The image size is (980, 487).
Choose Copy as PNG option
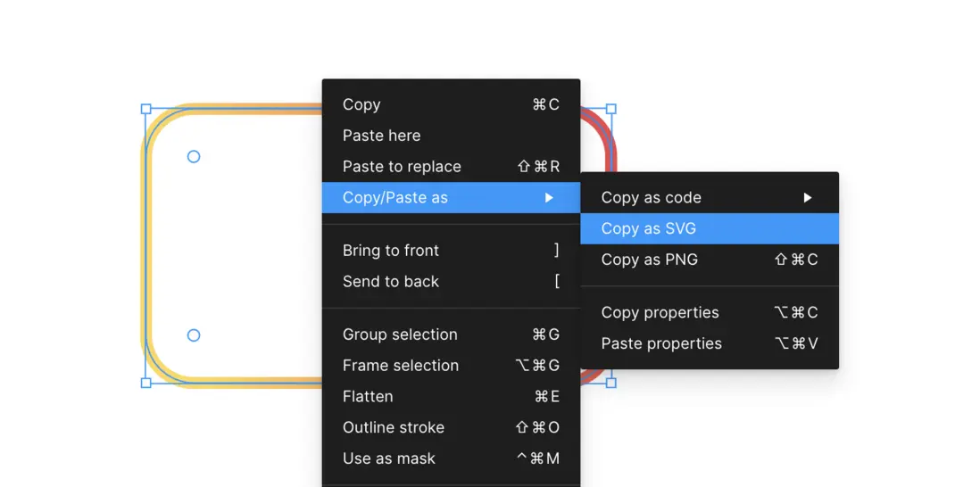[650, 260]
